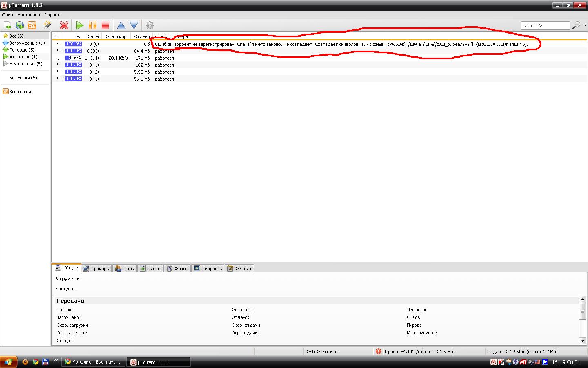This screenshot has width=588, height=368.
Task: Launch the orange AIMP quick launch icon
Action: click(x=25, y=362)
